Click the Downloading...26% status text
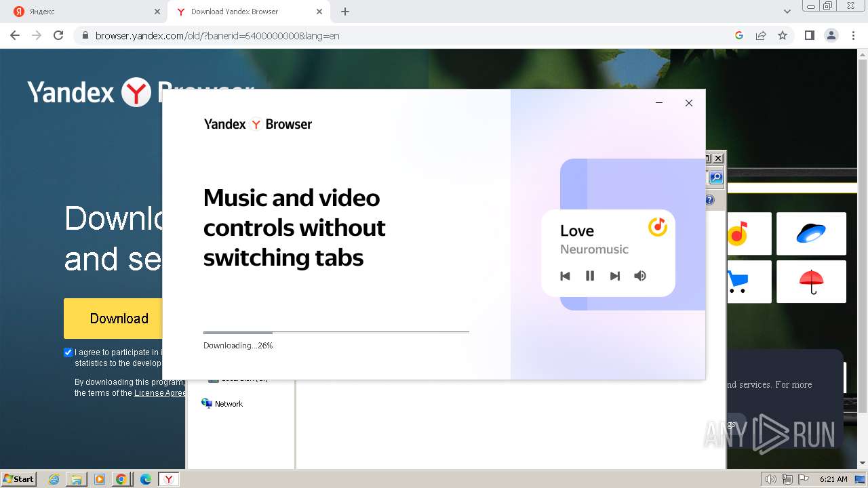Image resolution: width=868 pixels, height=488 pixels. tap(238, 346)
